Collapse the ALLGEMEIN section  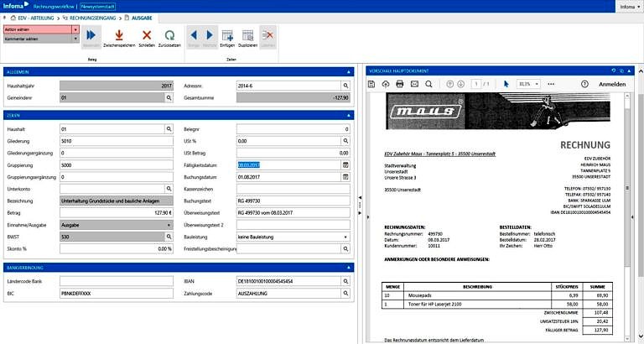tap(348, 72)
